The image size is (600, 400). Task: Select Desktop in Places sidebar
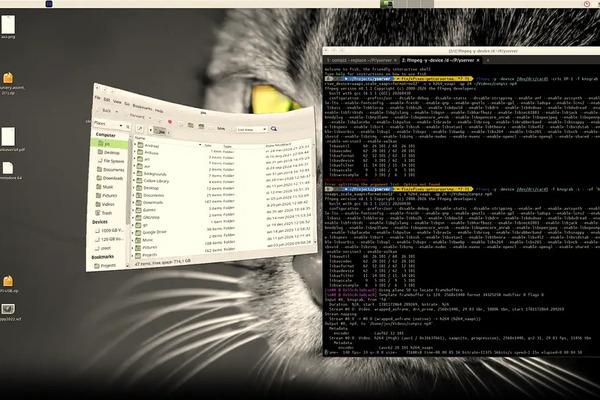(x=111, y=152)
